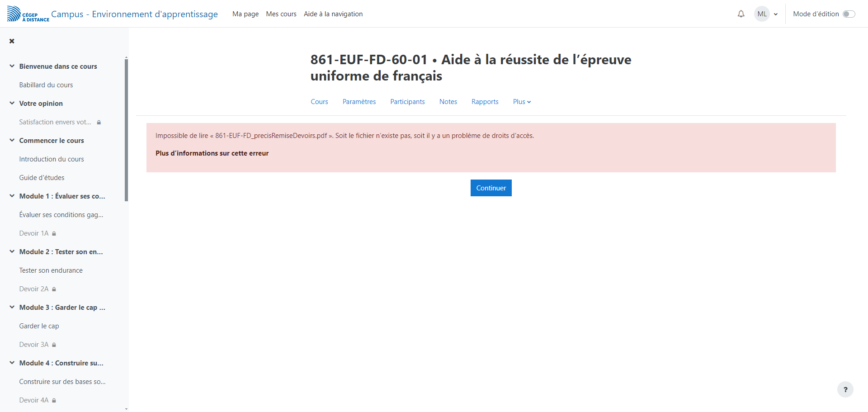The height and width of the screenshot is (412, 868).
Task: Click the lock icon beside Devoir 3A
Action: tap(54, 345)
